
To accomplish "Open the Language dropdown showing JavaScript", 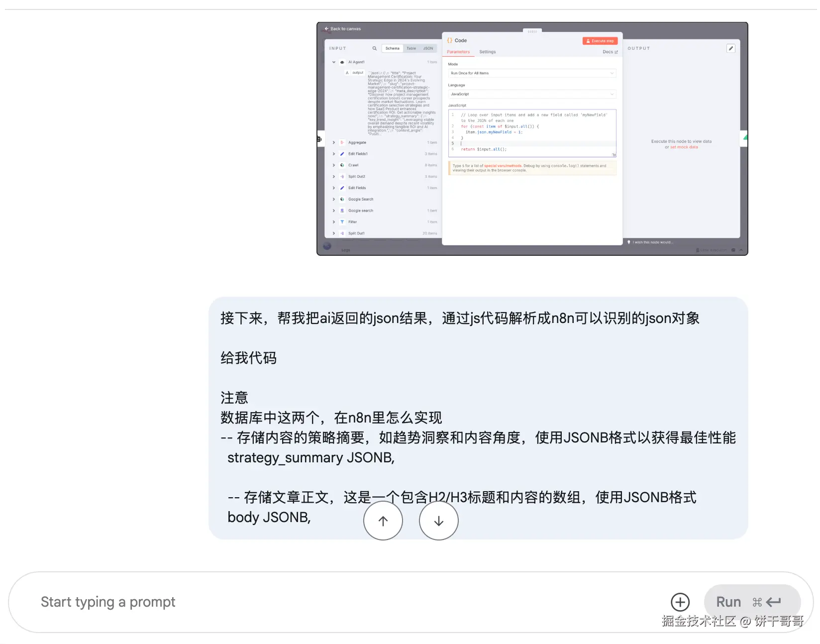I will coord(532,94).
